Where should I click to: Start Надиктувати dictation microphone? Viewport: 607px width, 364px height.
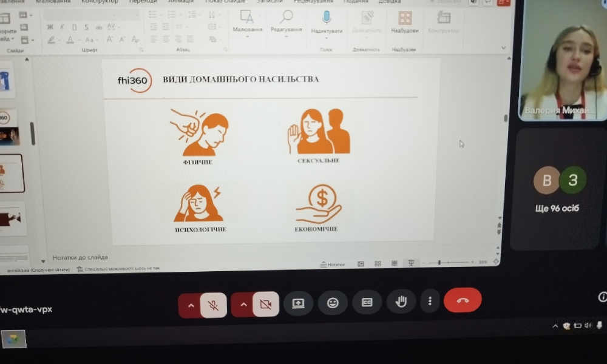tap(327, 24)
